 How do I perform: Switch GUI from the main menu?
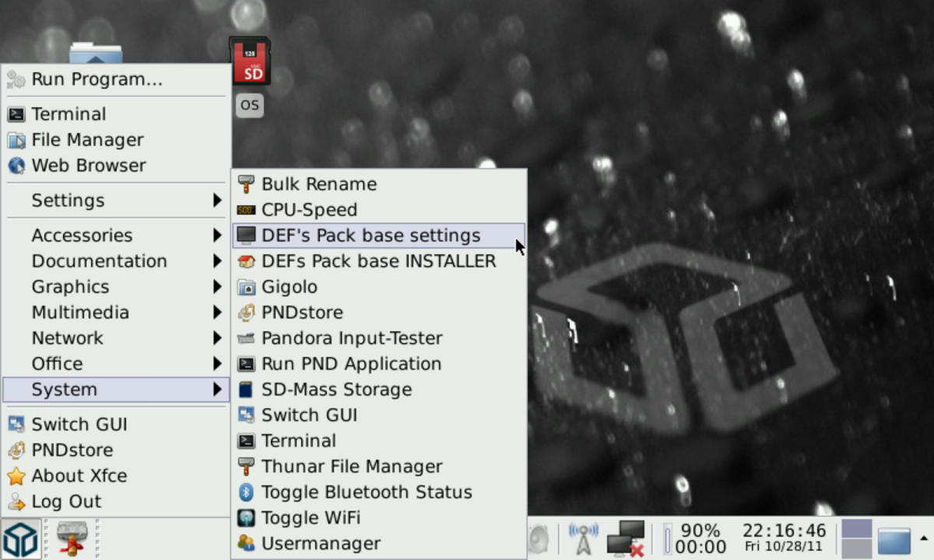pos(79,425)
